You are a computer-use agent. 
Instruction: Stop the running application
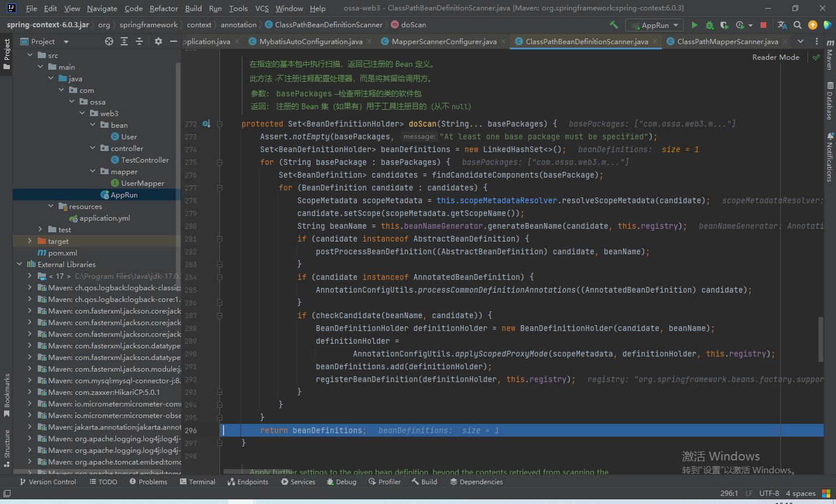[x=763, y=25]
